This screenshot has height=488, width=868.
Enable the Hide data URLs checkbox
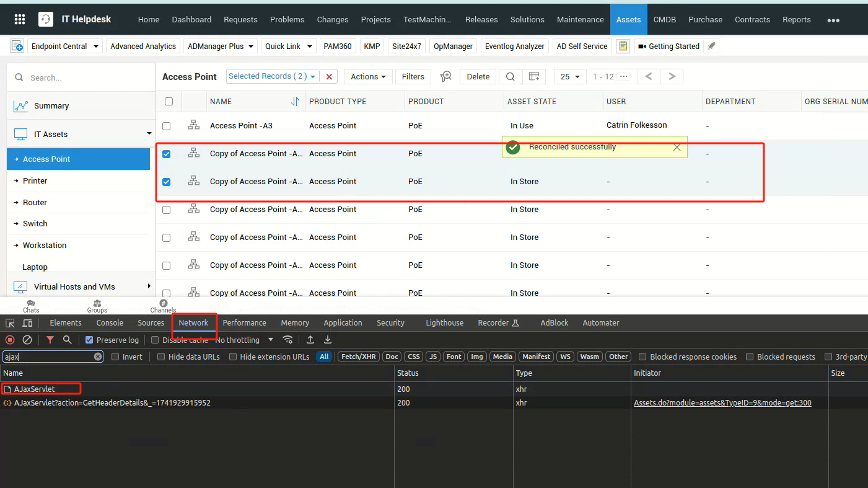pyautogui.click(x=161, y=357)
